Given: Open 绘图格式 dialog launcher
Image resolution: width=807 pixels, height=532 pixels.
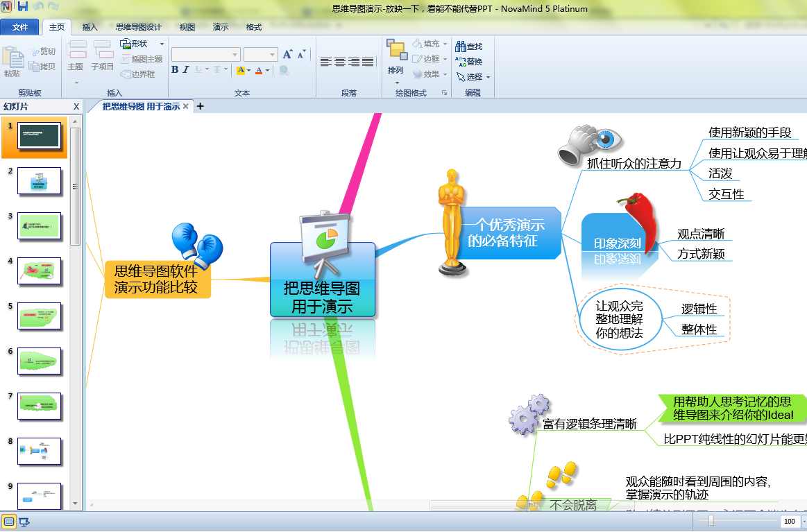Looking at the screenshot, I should tap(444, 93).
